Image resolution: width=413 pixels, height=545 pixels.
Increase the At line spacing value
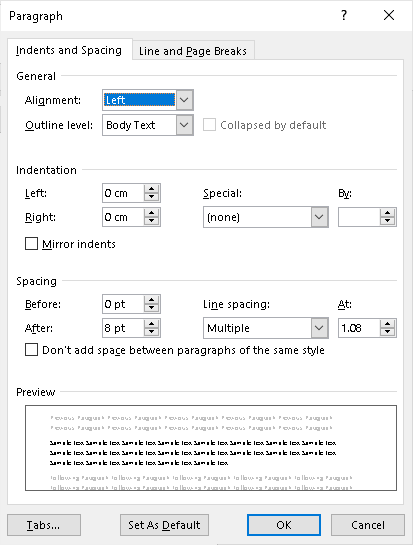pos(388,324)
